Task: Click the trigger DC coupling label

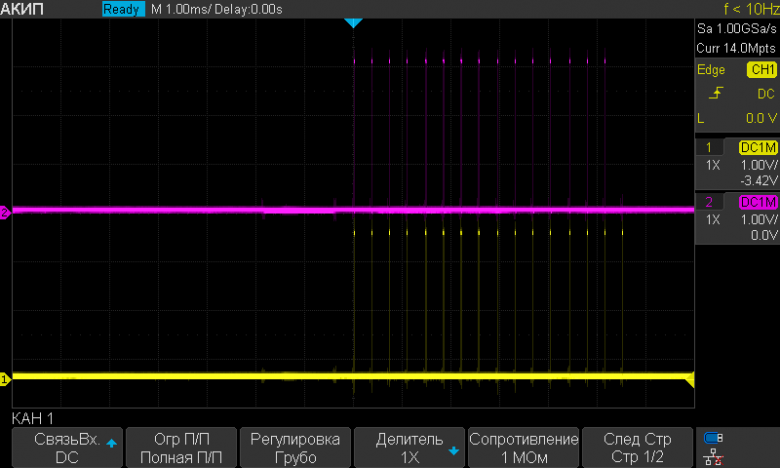Action: click(766, 94)
